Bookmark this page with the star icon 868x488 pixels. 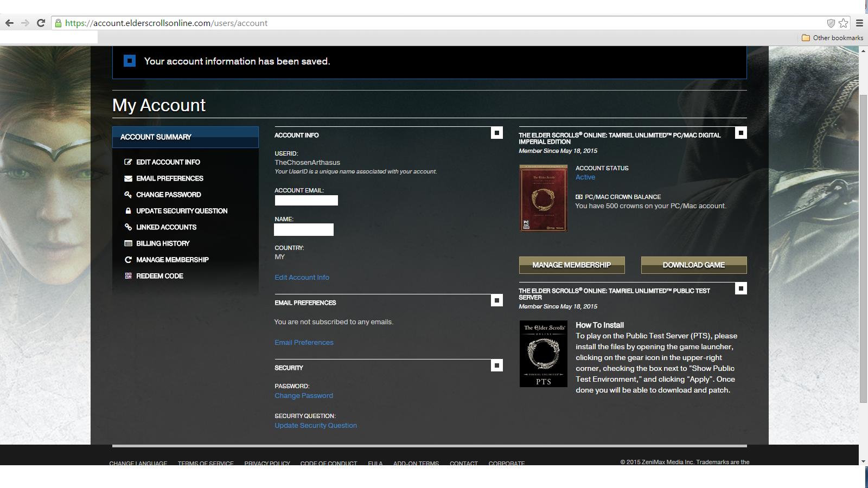844,23
